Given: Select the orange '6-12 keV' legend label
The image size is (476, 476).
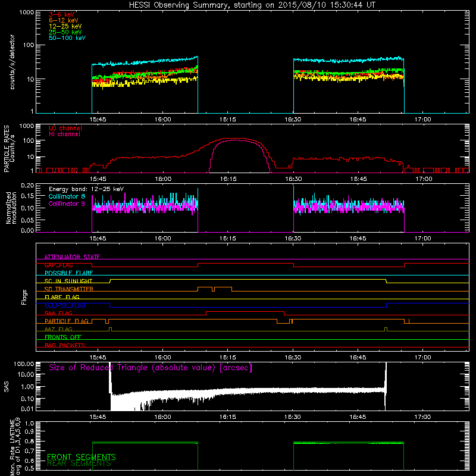Looking at the screenshot, I should [x=64, y=20].
